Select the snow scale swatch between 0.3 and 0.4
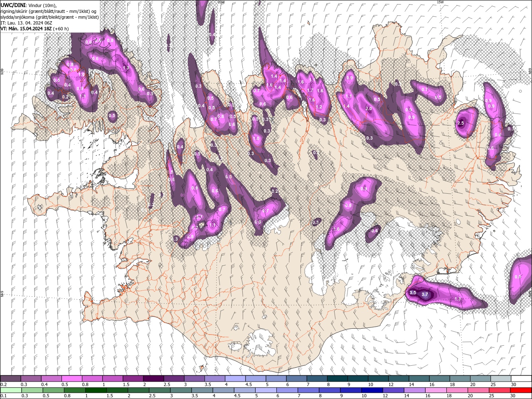Image resolution: width=532 pixels, height=399 pixels. pyautogui.click(x=31, y=379)
